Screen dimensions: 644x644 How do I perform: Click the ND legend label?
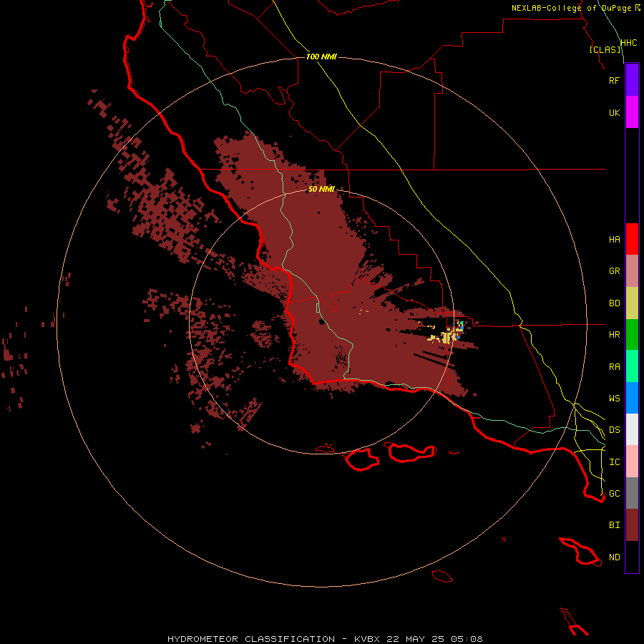614,557
